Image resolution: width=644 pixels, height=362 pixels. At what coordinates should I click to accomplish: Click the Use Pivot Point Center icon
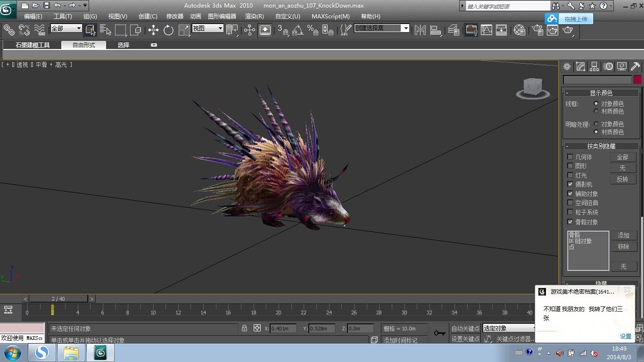click(232, 30)
